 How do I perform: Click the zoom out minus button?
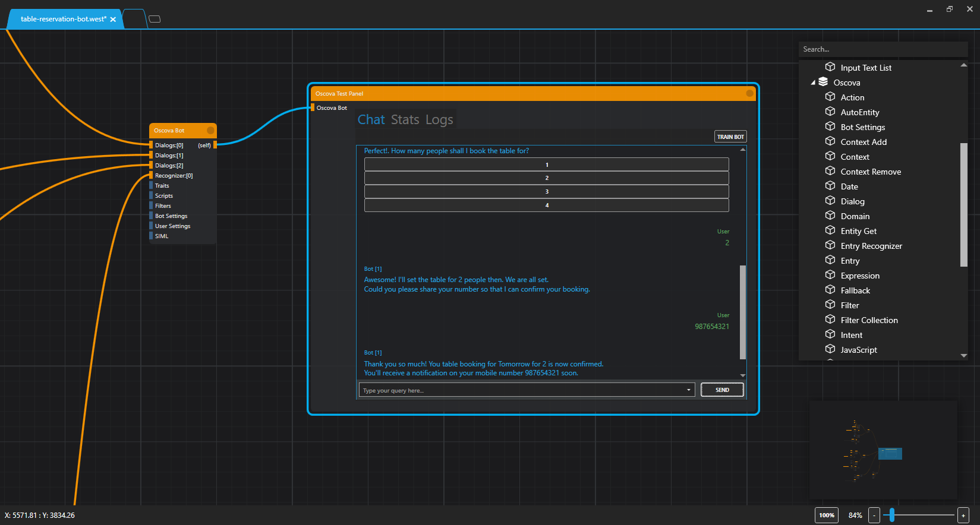[x=874, y=515]
